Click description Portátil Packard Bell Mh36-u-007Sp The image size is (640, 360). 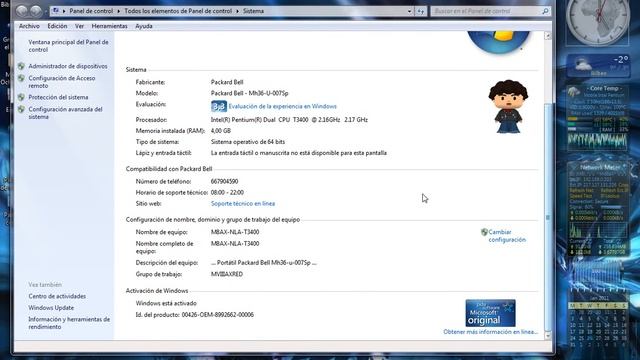(x=264, y=263)
